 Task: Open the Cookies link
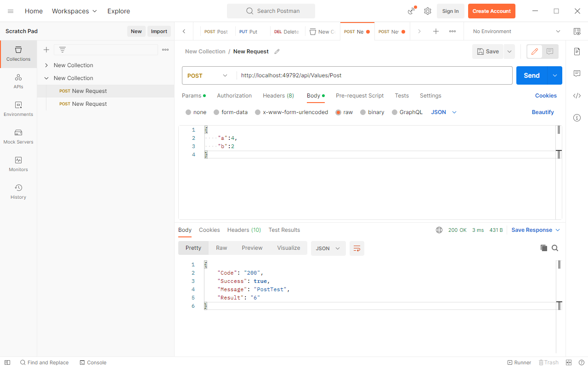546,96
